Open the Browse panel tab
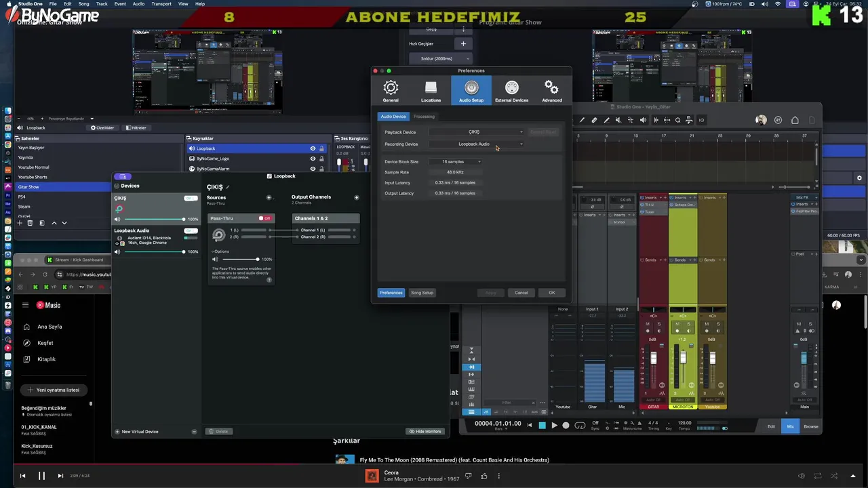Screen dimensions: 868x488 pos(811,426)
